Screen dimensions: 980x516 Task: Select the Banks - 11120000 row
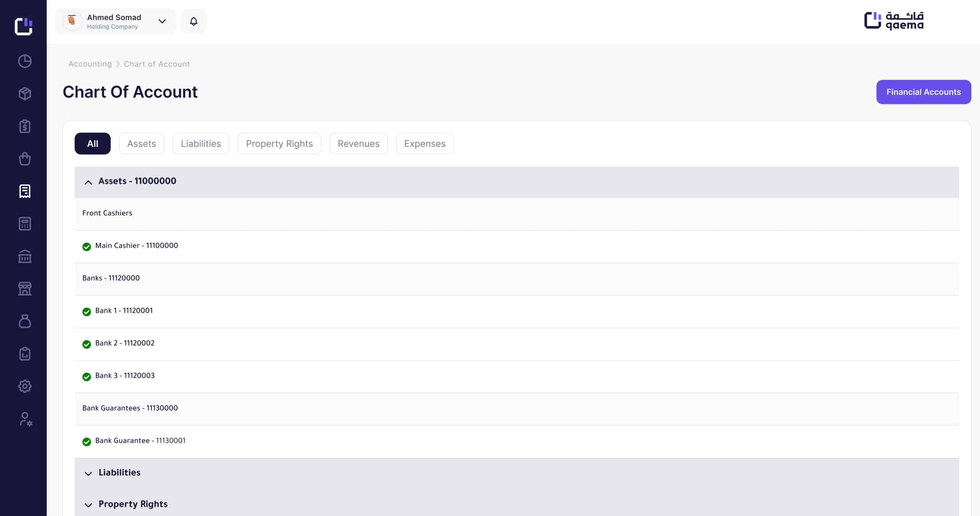coord(111,278)
